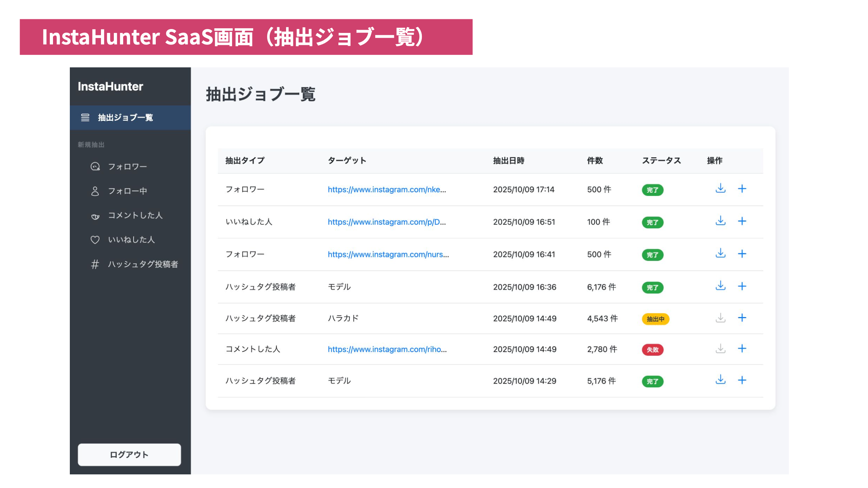The image size is (868, 488).
Task: Open the instagram.com/nke... target link
Action: (x=387, y=190)
